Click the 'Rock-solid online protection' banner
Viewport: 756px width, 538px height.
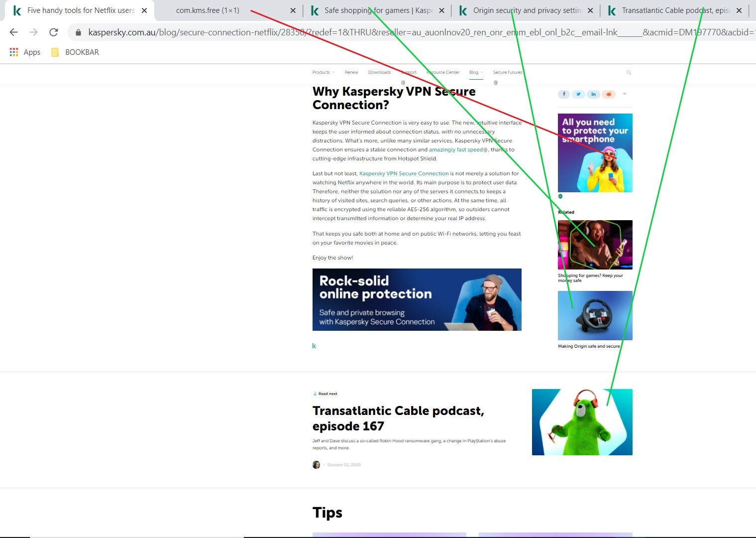click(x=417, y=299)
